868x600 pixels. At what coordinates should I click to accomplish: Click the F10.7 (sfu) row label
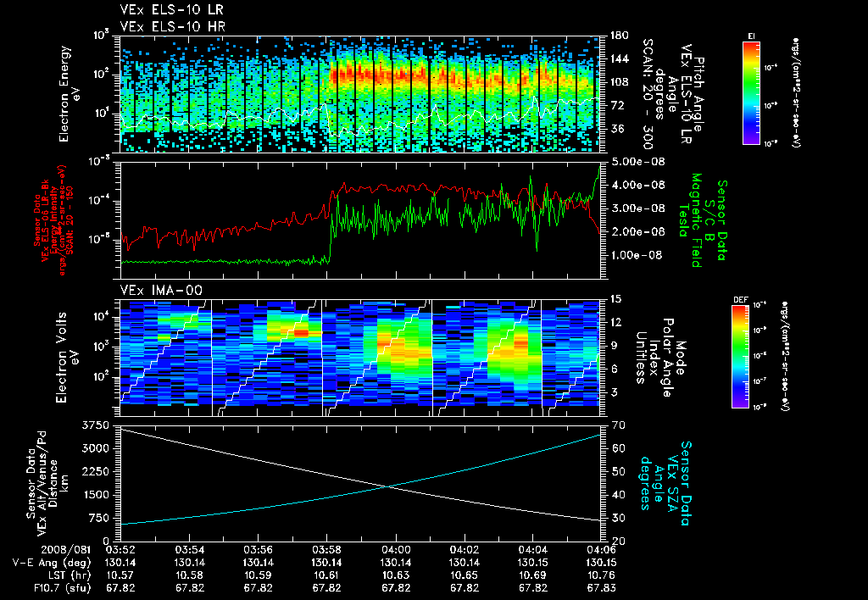tap(62, 588)
